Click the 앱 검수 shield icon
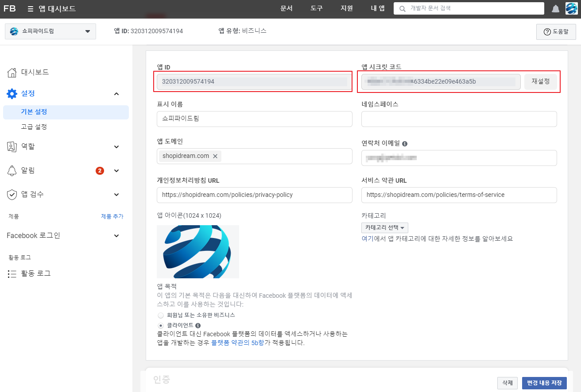581x392 pixels. click(x=12, y=195)
